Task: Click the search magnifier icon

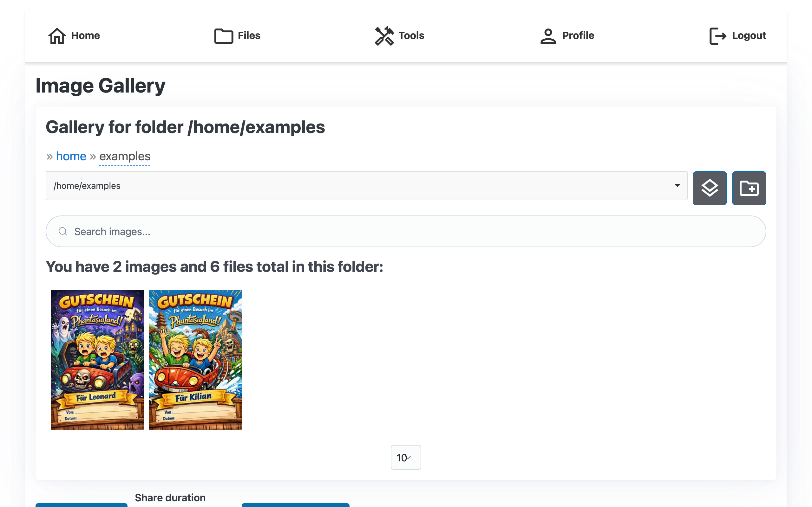Action: (63, 231)
